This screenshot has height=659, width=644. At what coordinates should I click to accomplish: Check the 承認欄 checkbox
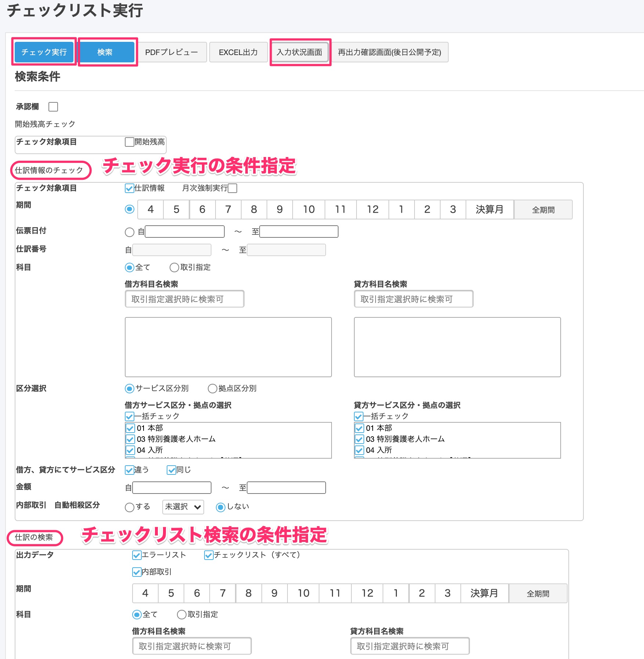54,106
